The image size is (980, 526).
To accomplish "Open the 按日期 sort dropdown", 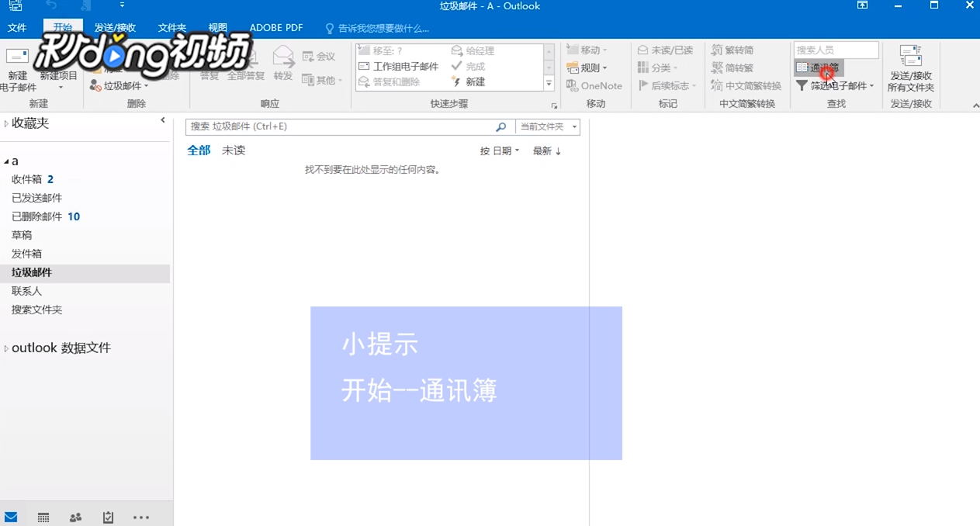I will (499, 151).
